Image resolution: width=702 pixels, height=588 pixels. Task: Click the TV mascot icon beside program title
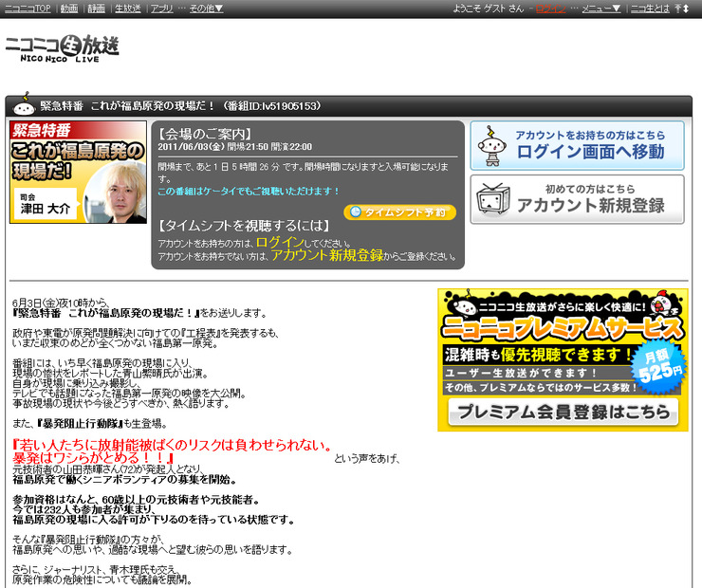click(x=24, y=104)
